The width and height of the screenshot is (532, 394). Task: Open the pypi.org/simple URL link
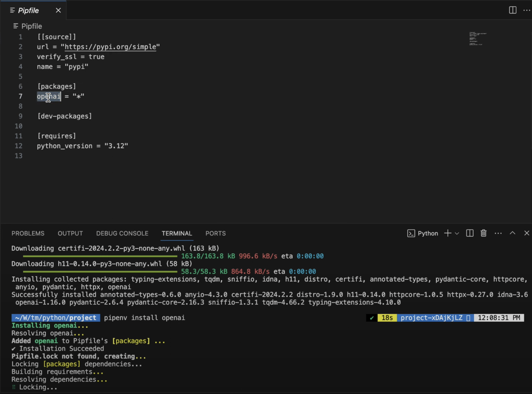point(111,47)
